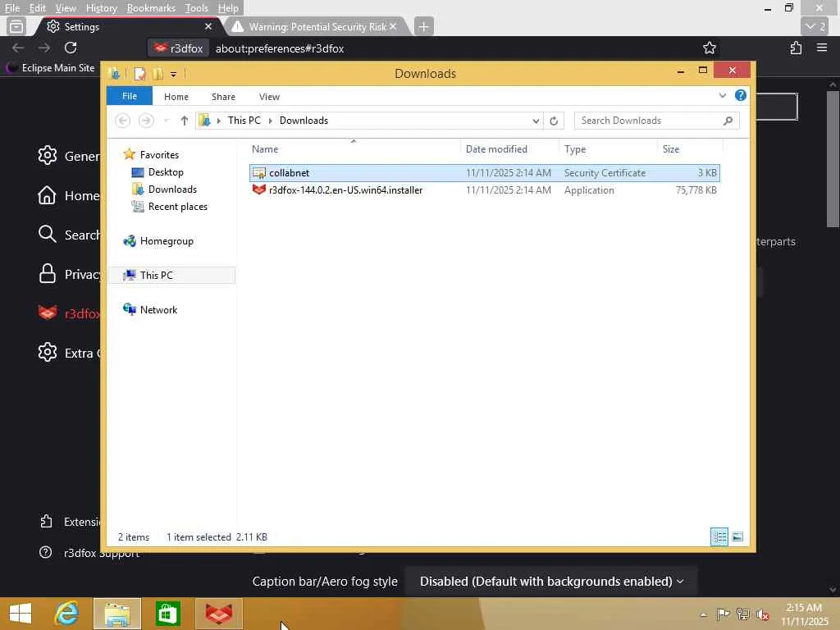Viewport: 840px width, 630px height.
Task: Go up one folder in Explorer
Action: [x=185, y=121]
